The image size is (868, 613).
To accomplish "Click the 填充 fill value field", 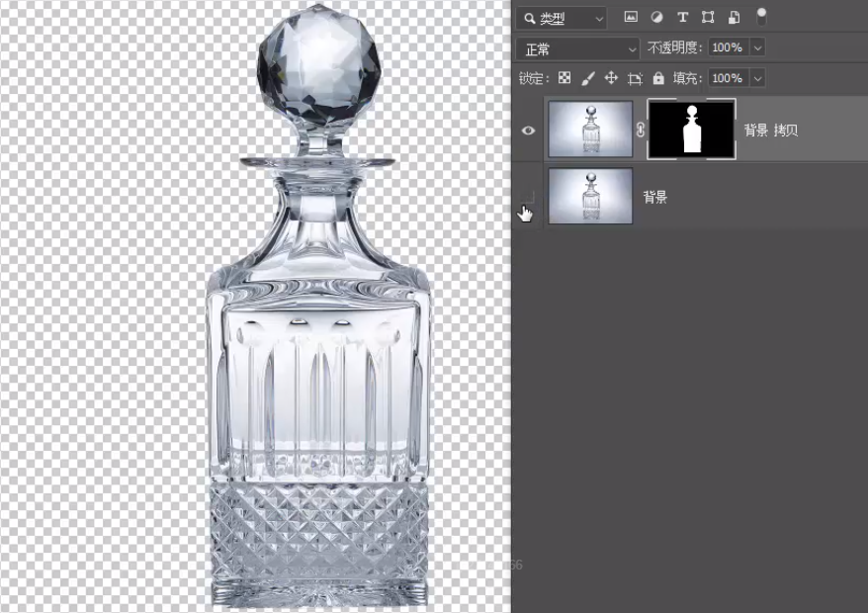I will point(728,78).
